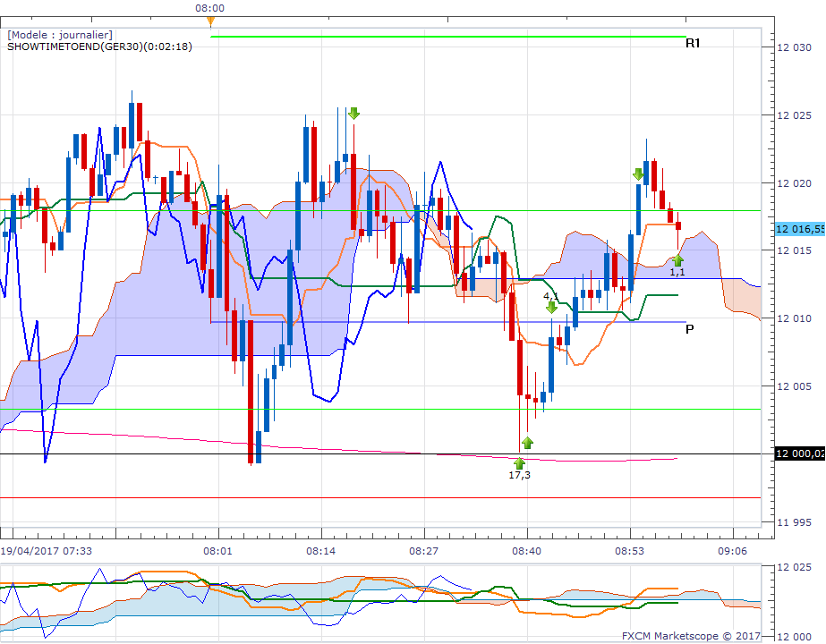This screenshot has height=644, width=826.
Task: Click the 12 000 label in lower indicator panel
Action: pos(795,637)
